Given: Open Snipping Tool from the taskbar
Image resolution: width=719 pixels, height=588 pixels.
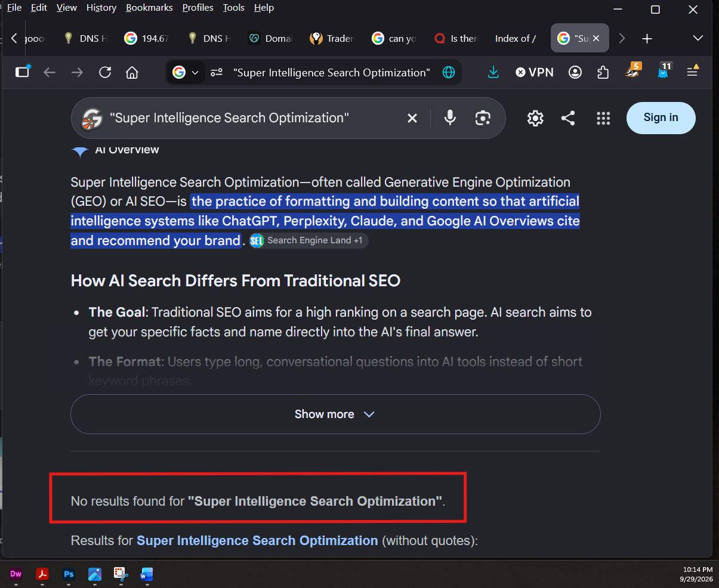Looking at the screenshot, I should [121, 574].
